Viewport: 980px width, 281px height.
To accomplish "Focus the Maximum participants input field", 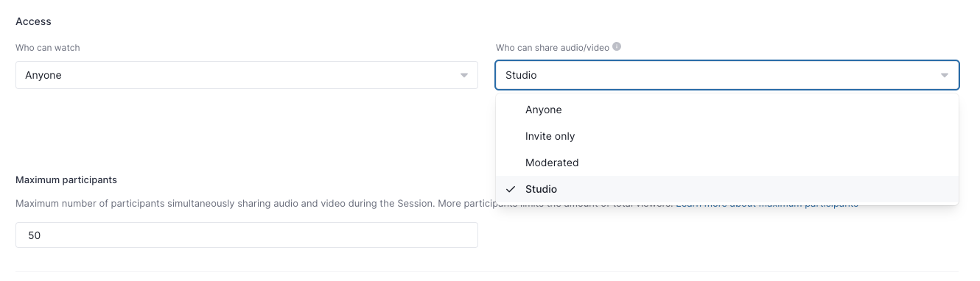I will click(247, 235).
